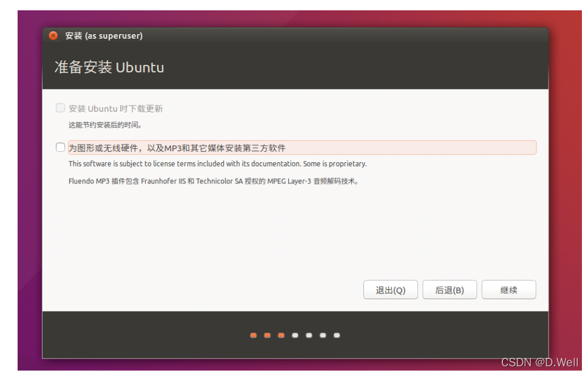Screen dimensions: 588x373
Task: Check the 为图形或无线硬件 third-party software box
Action: click(60, 147)
